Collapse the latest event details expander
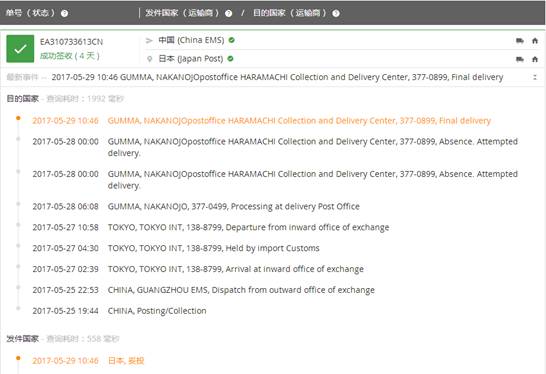 pyautogui.click(x=535, y=77)
